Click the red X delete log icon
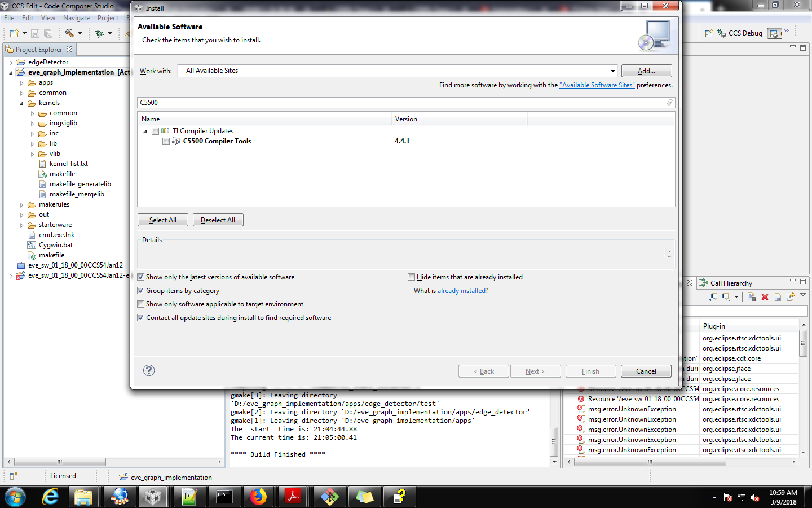This screenshot has height=508, width=812. [765, 297]
